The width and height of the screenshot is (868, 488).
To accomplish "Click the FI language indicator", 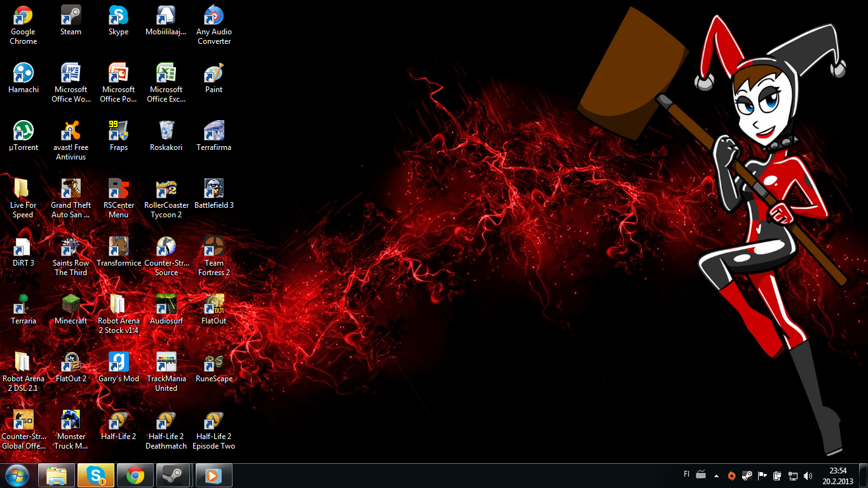I will point(686,475).
